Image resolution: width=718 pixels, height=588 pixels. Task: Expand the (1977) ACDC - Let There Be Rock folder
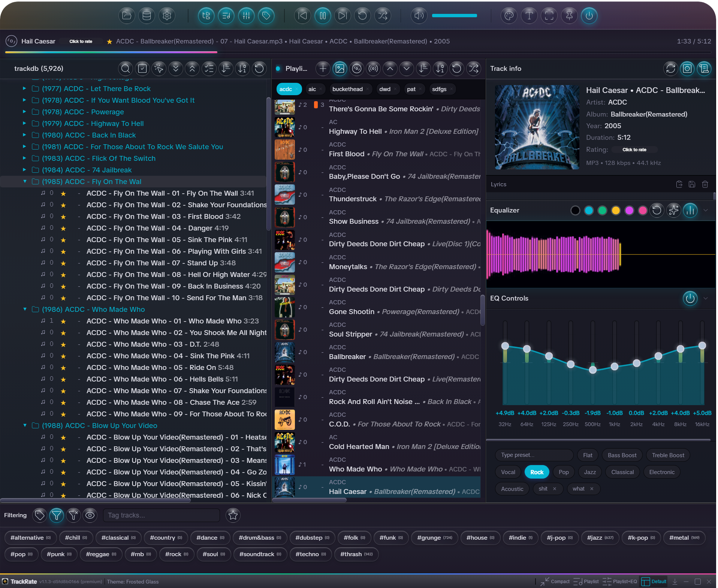[24, 89]
